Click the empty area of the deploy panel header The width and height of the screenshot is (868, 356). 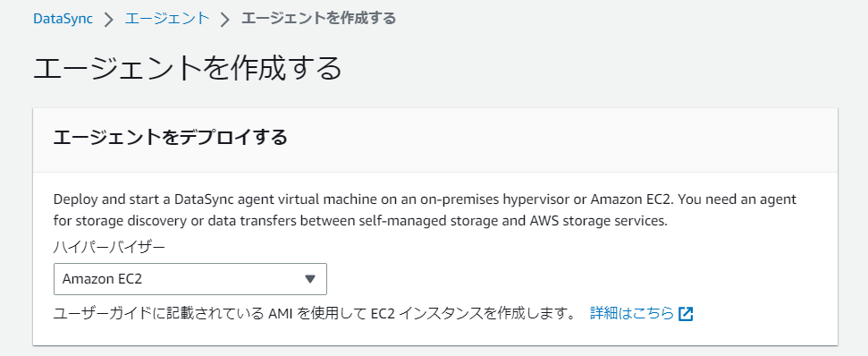tap(553, 140)
